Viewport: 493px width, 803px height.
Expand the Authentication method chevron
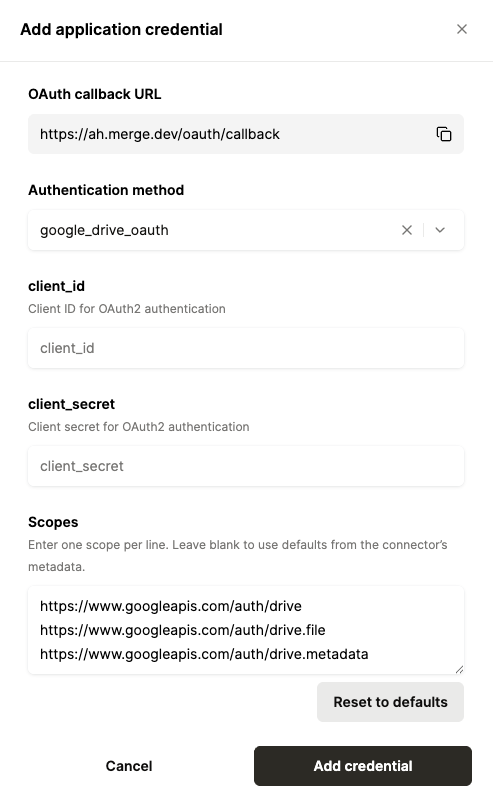(440, 230)
